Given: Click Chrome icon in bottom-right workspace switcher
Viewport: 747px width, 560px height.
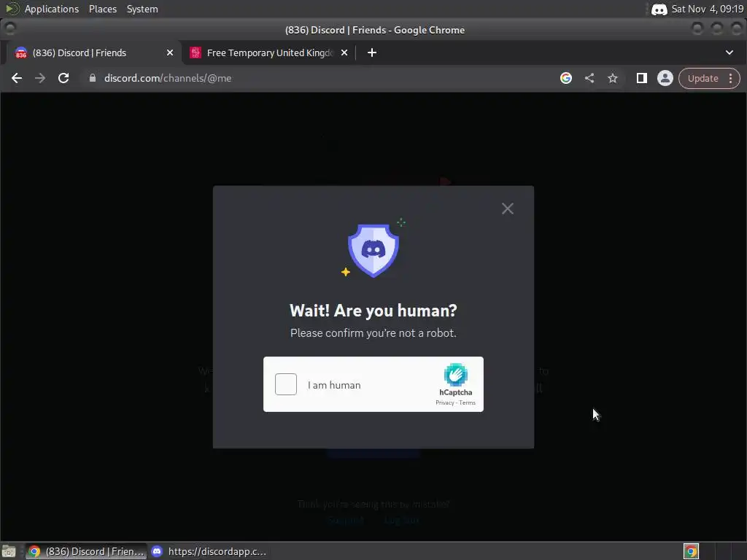Looking at the screenshot, I should 691,551.
